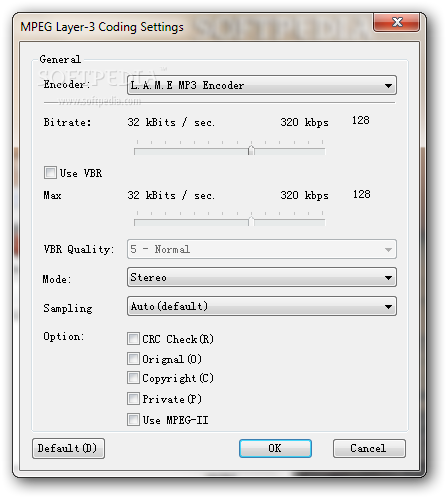Open the Encoder dropdown list
Viewport: 447px width, 498px height.
pyautogui.click(x=262, y=85)
